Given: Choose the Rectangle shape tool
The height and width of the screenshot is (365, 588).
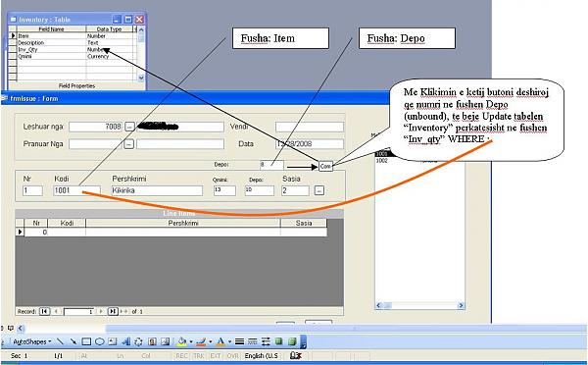Looking at the screenshot, I should 86,341.
